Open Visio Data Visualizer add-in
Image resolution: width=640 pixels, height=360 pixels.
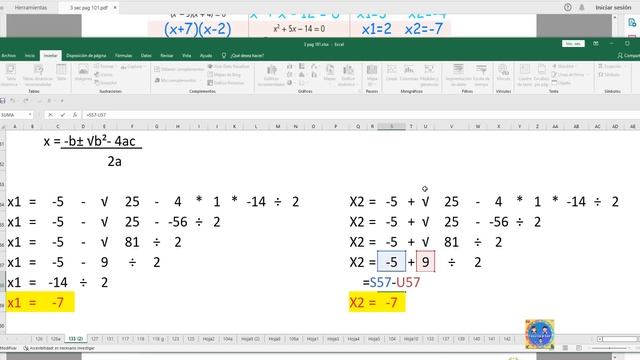(229, 66)
